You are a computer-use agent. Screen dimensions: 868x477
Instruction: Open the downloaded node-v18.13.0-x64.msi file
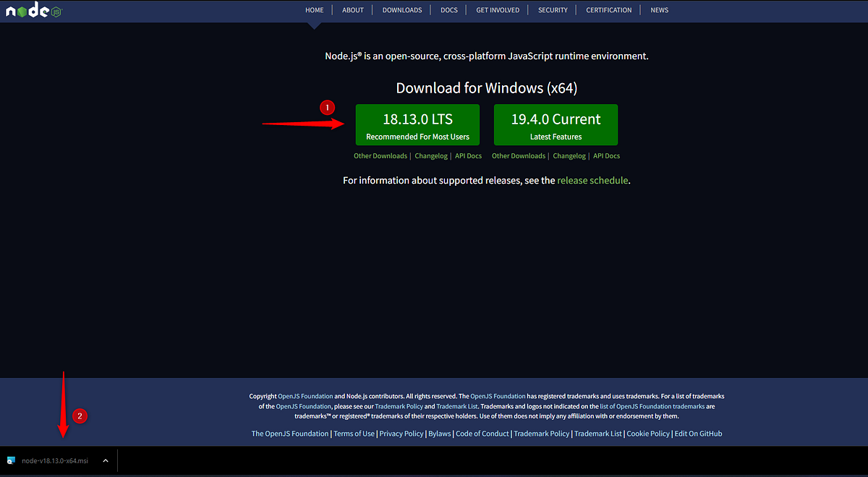[x=51, y=460]
